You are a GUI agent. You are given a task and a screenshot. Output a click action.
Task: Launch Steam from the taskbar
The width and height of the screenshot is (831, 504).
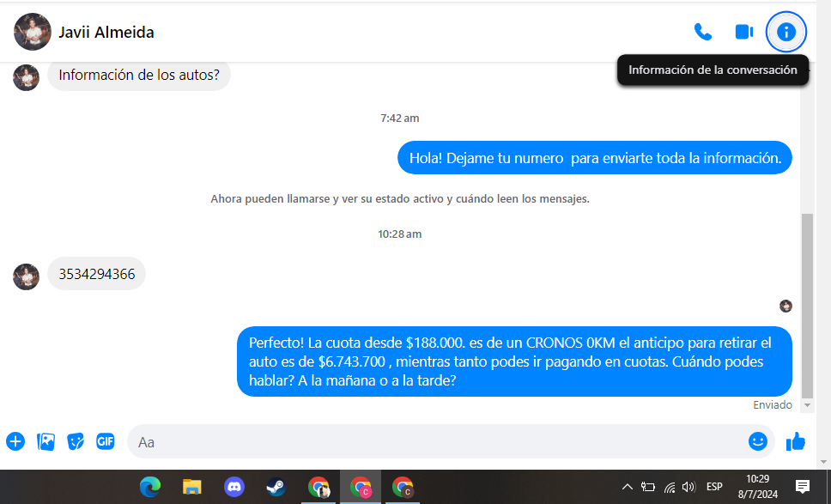[276, 487]
